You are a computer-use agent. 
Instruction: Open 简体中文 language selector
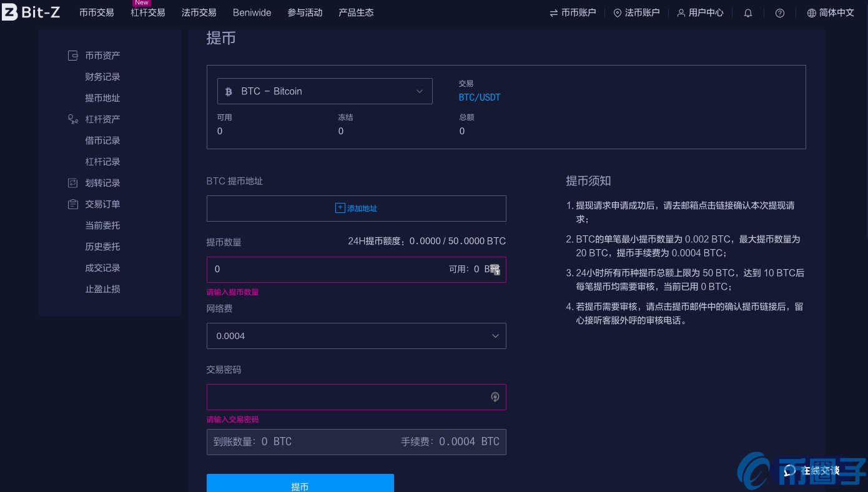pyautogui.click(x=831, y=12)
